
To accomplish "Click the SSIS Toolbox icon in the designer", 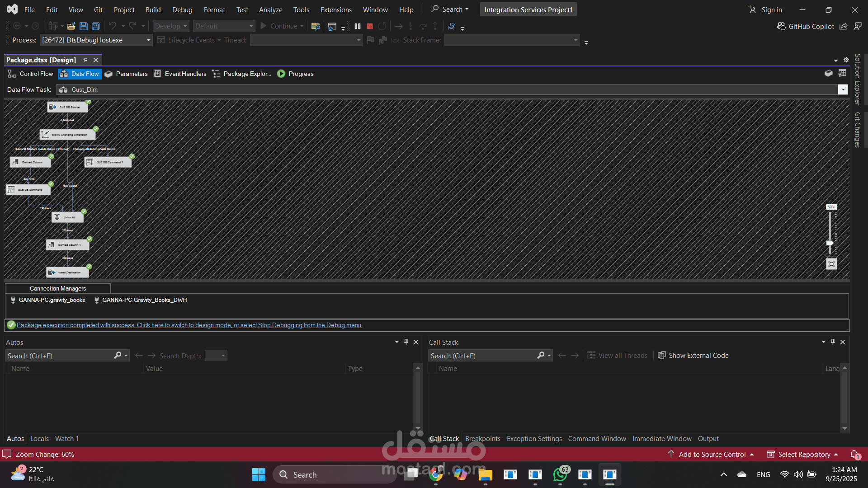I will tap(828, 73).
